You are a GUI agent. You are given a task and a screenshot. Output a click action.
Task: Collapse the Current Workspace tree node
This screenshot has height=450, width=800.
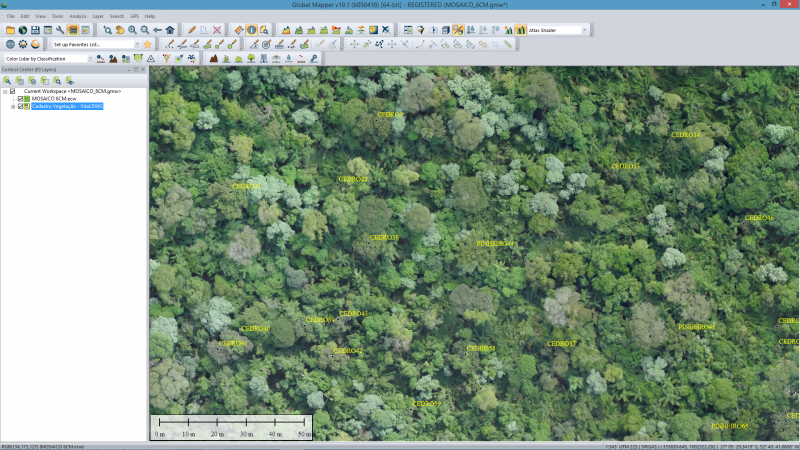coord(5,92)
